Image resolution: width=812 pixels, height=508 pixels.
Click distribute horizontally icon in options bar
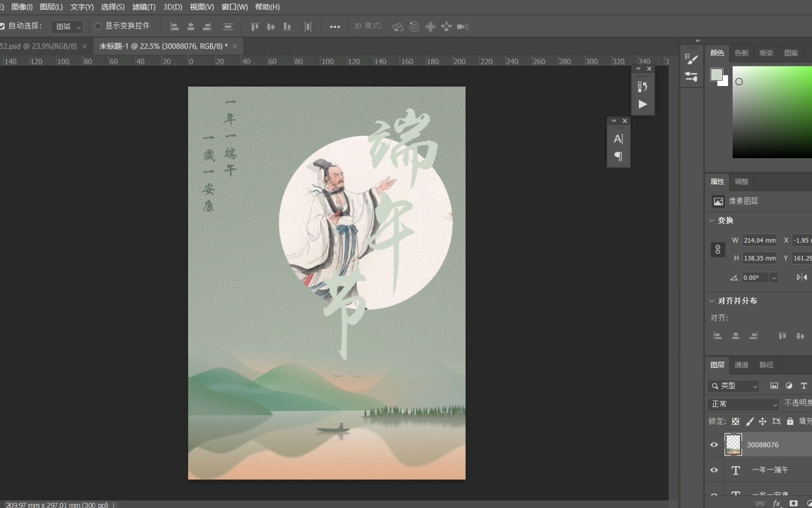308,27
